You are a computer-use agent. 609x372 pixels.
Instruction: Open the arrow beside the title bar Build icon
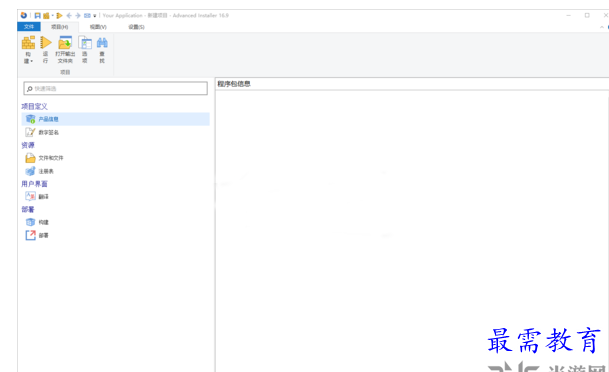point(52,16)
